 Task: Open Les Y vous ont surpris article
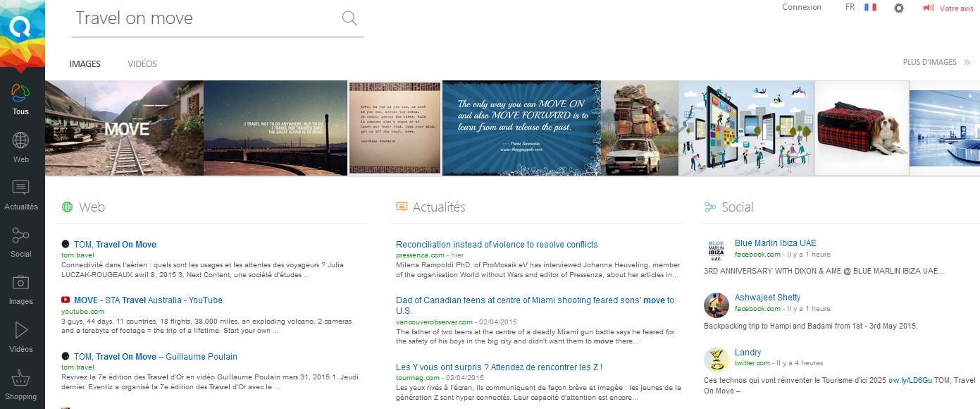(499, 367)
